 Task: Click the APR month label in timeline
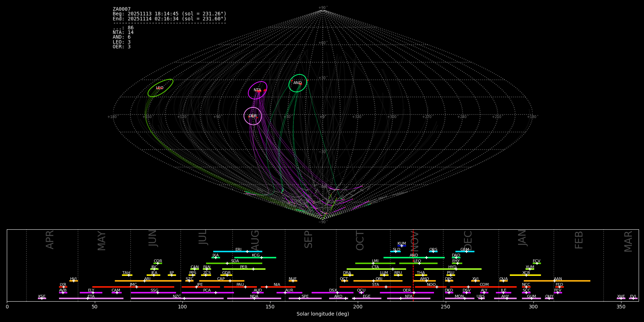pyautogui.click(x=50, y=240)
